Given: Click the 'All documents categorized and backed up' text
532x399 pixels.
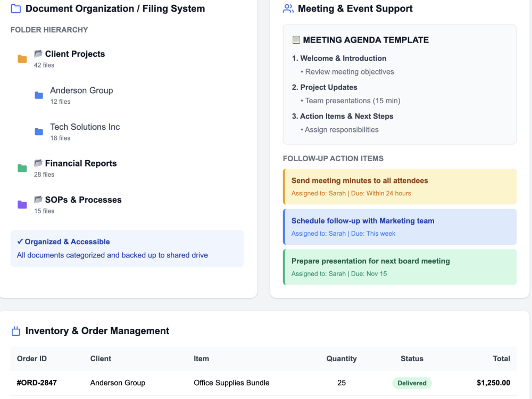Looking at the screenshot, I should point(112,255).
